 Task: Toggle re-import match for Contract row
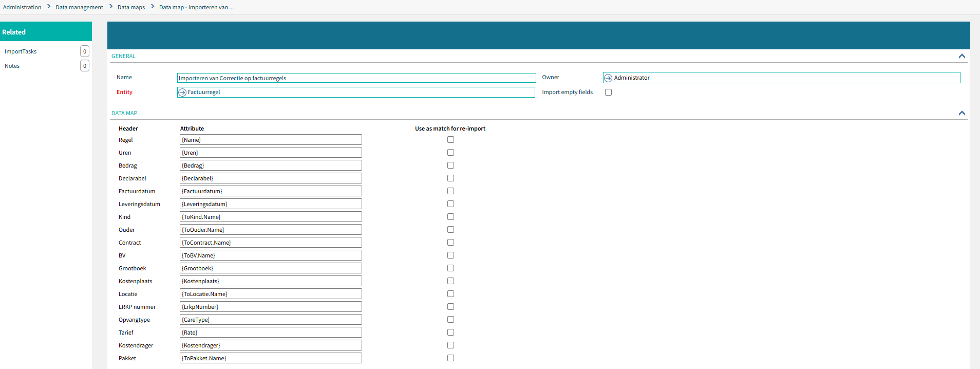pos(450,243)
